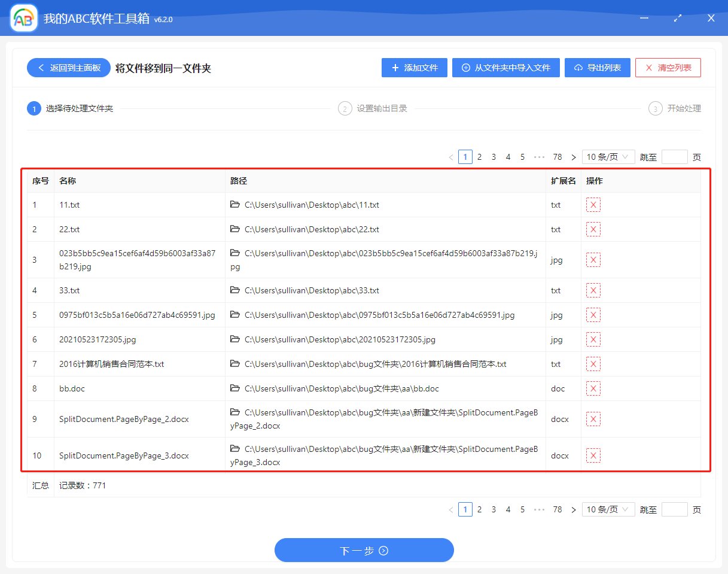Click 添加文件 to add files
728x574 pixels.
point(414,67)
